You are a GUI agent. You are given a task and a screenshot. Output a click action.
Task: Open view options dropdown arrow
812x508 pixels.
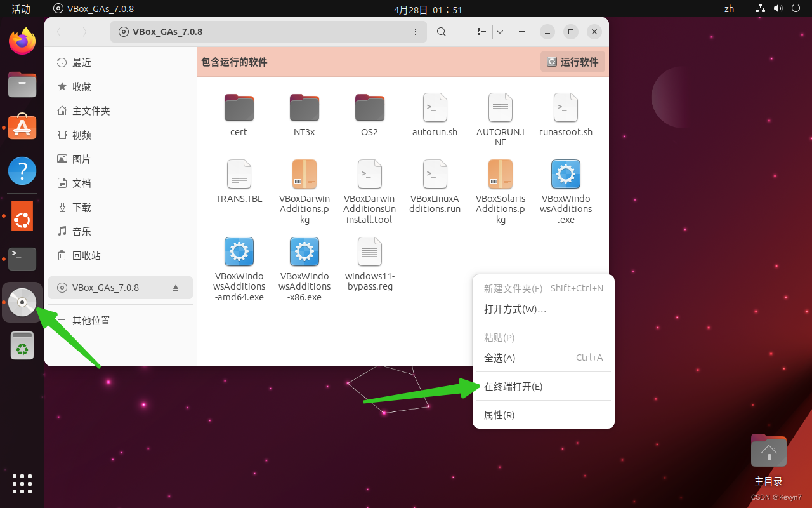coord(500,32)
